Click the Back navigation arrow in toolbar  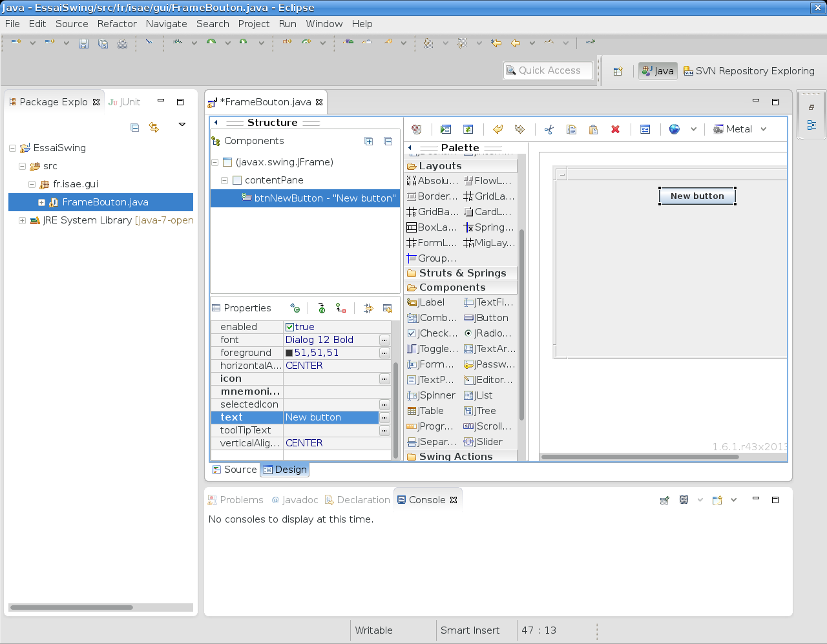[516, 43]
